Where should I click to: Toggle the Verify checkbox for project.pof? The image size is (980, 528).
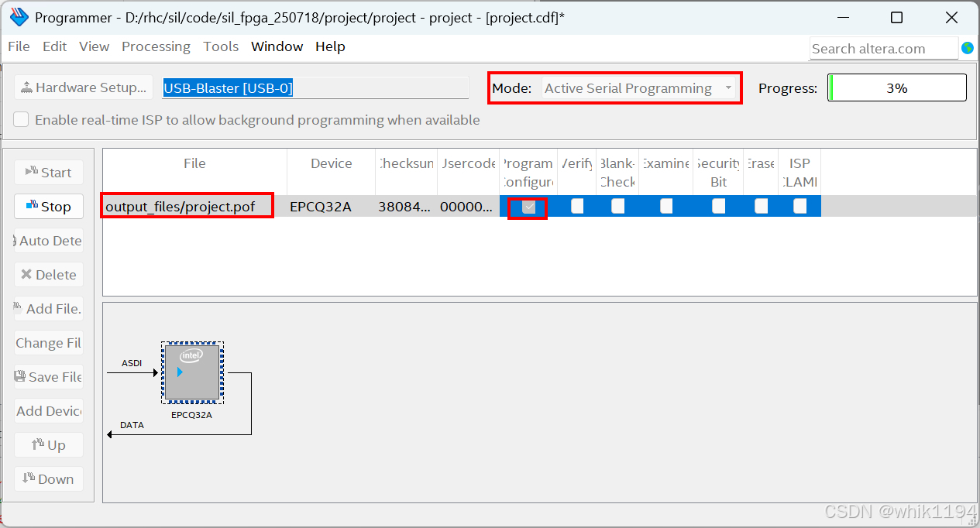[x=577, y=206]
